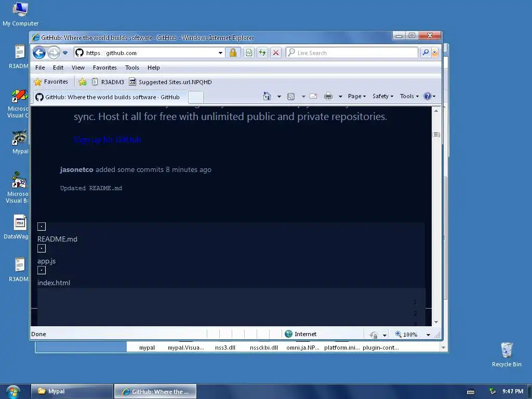
Task: Click the Updated README.md commit text
Action: (91, 188)
